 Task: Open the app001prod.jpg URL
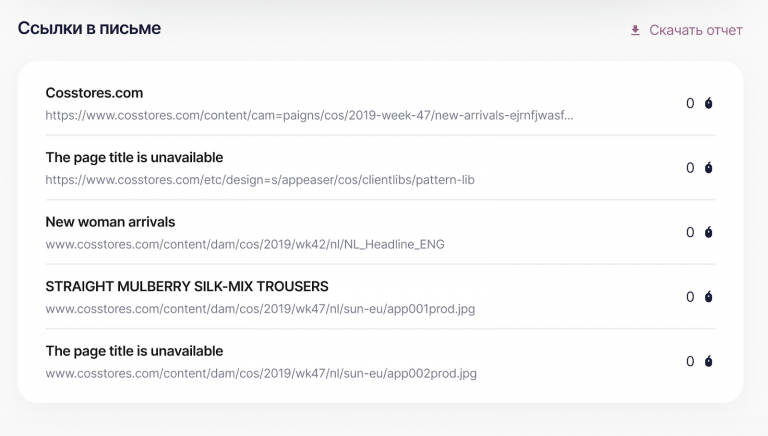click(x=260, y=309)
